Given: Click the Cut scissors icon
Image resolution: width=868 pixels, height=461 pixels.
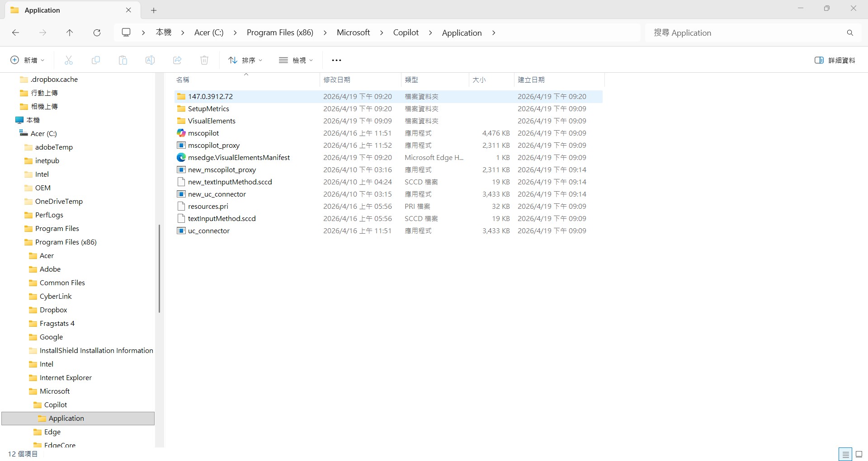Looking at the screenshot, I should point(69,60).
